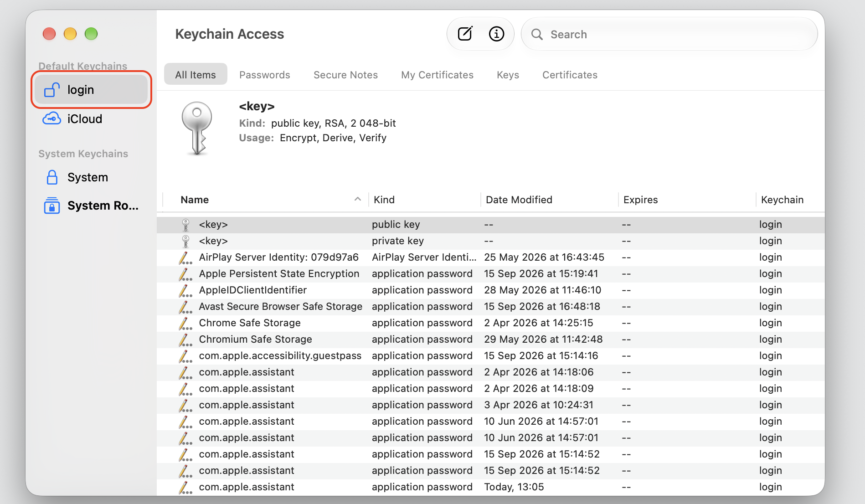Screen dimensions: 865x504
Task: Select com.apple.assistant modified 2 Apr 14:18:06
Action: click(491, 372)
